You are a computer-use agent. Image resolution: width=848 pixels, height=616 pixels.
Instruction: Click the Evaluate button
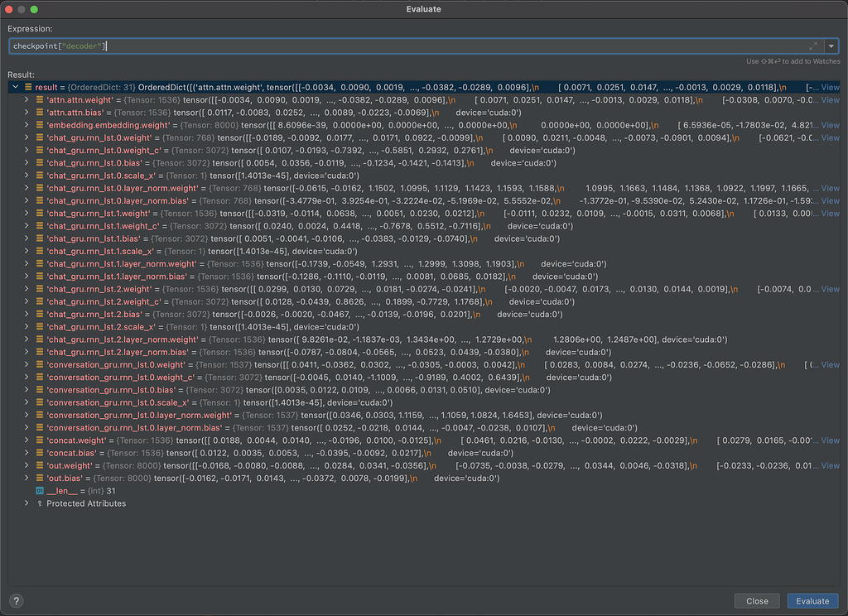[812, 600]
